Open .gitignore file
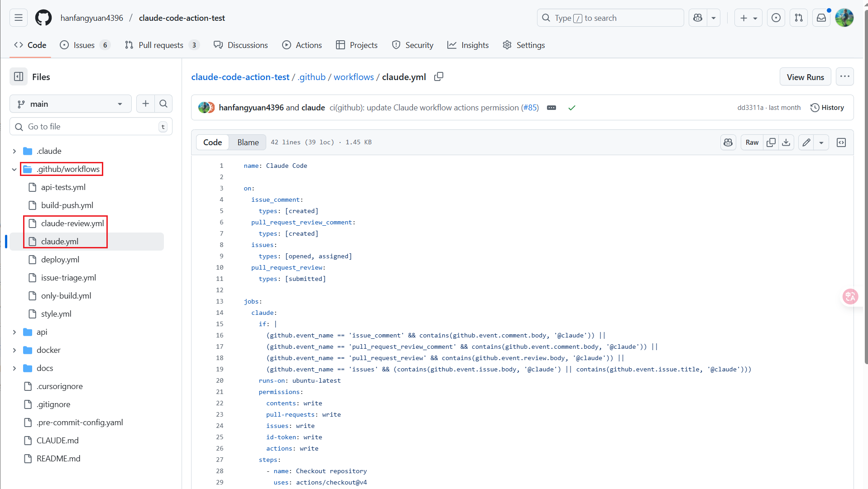The image size is (868, 489). pos(53,404)
